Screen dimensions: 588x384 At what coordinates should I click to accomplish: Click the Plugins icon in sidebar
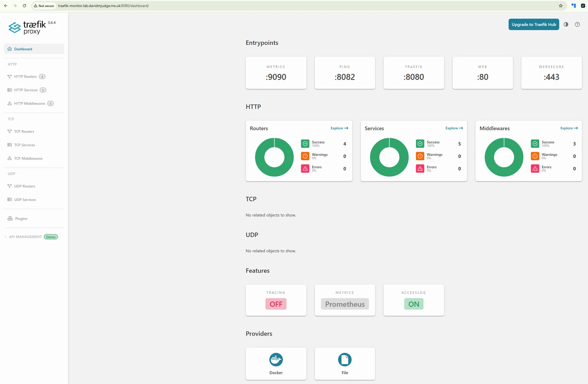click(10, 218)
